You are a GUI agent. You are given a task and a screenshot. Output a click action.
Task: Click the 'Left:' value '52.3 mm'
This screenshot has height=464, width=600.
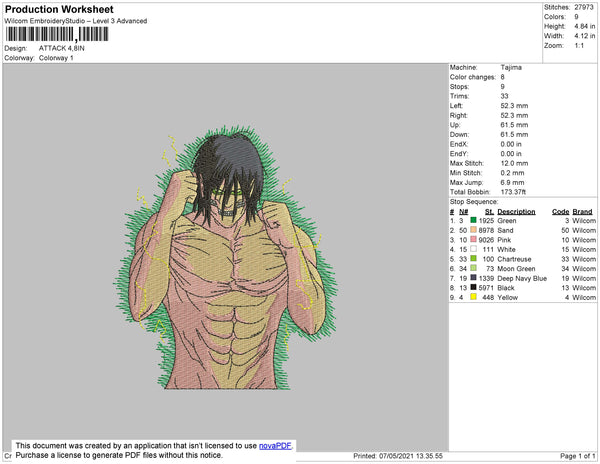514,106
